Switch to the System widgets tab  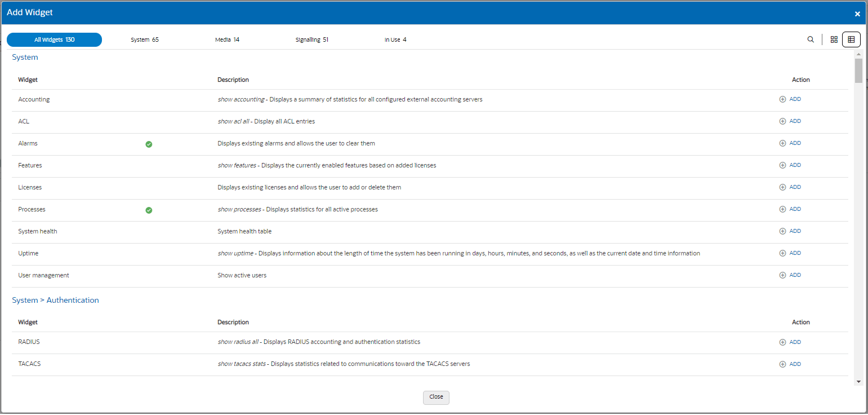144,39
